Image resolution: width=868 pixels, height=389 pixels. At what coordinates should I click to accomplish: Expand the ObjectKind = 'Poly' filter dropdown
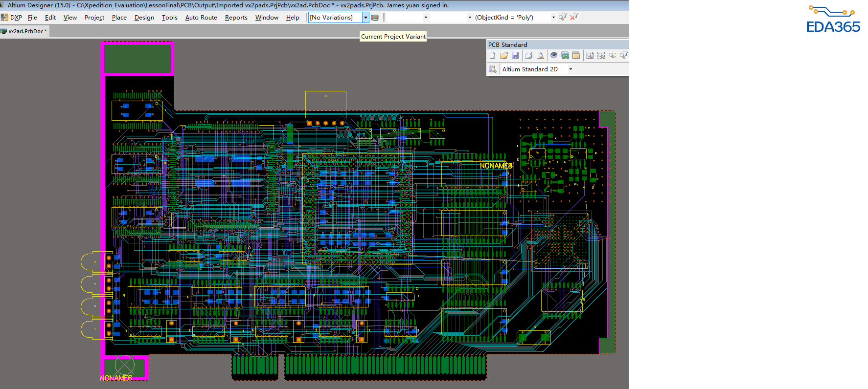553,18
